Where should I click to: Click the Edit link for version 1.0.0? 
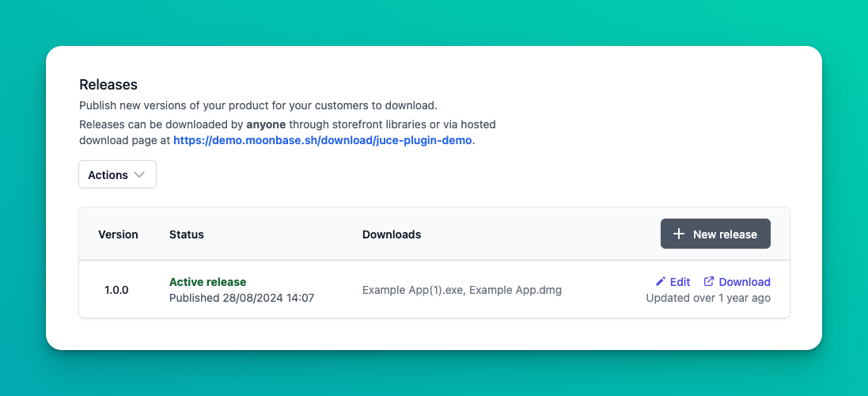(680, 282)
